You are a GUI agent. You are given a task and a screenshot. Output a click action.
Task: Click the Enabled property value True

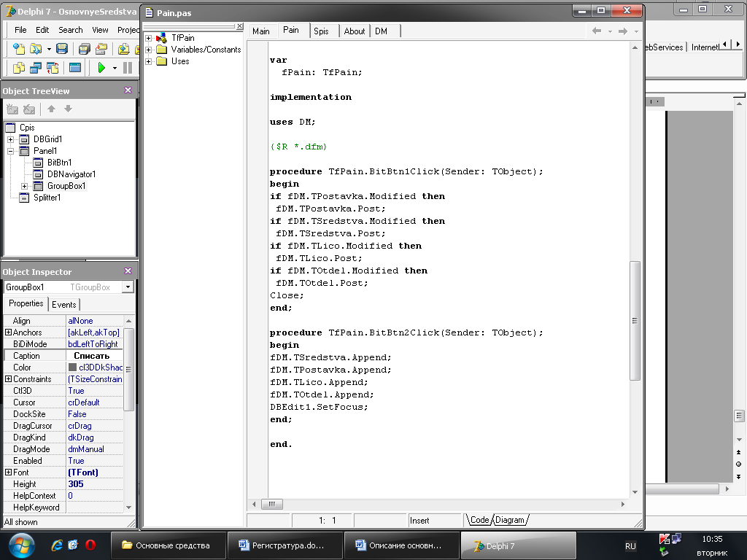(x=94, y=461)
